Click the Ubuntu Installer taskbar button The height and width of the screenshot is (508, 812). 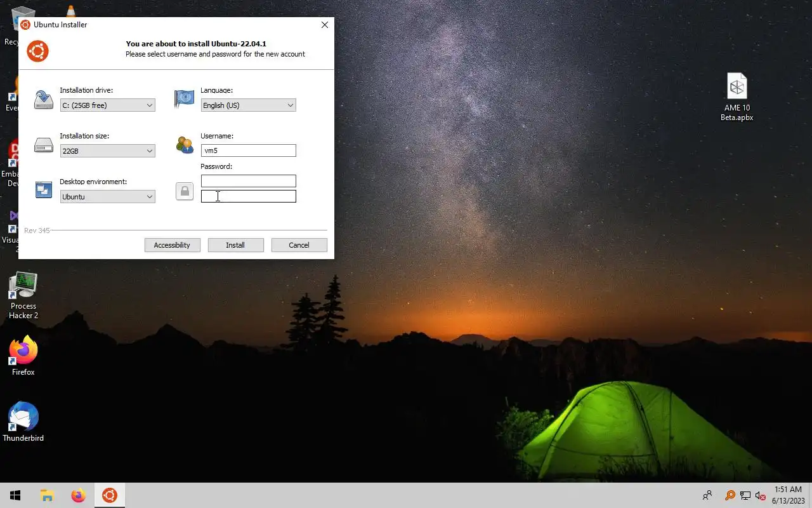110,495
